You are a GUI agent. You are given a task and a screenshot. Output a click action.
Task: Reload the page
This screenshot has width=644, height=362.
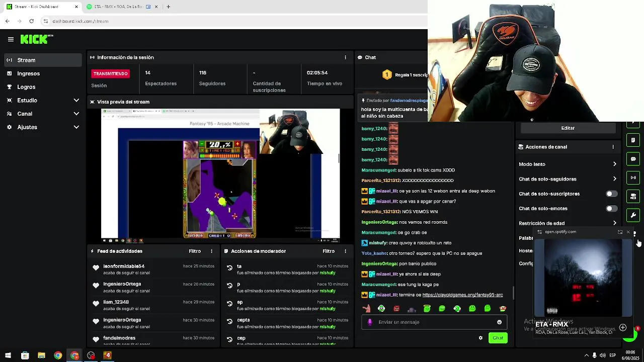31,21
